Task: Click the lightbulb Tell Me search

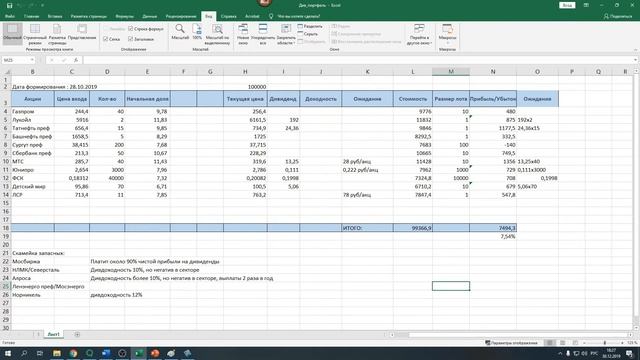Action: 271,16
